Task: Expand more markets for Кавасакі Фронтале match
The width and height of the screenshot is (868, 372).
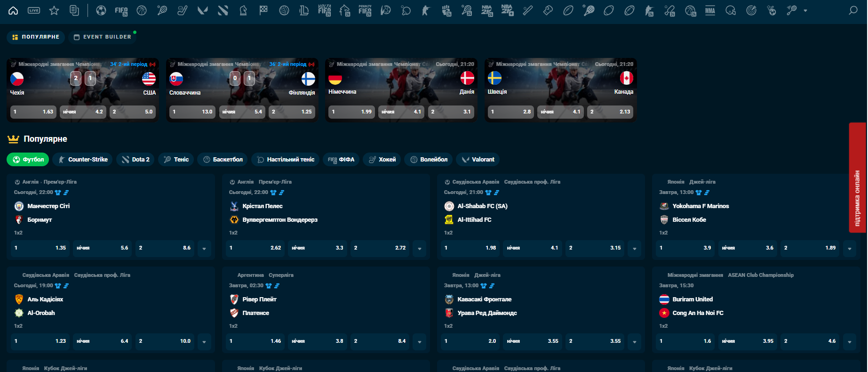Action: [634, 341]
